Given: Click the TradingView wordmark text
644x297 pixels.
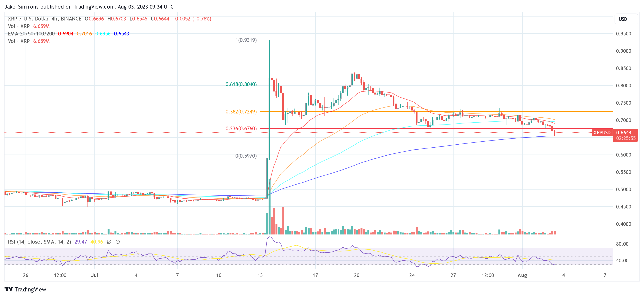Looking at the screenshot, I should [30, 290].
